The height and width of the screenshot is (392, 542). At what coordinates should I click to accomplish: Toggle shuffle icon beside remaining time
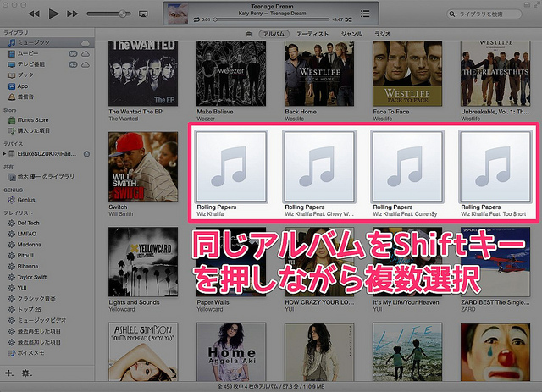(348, 19)
